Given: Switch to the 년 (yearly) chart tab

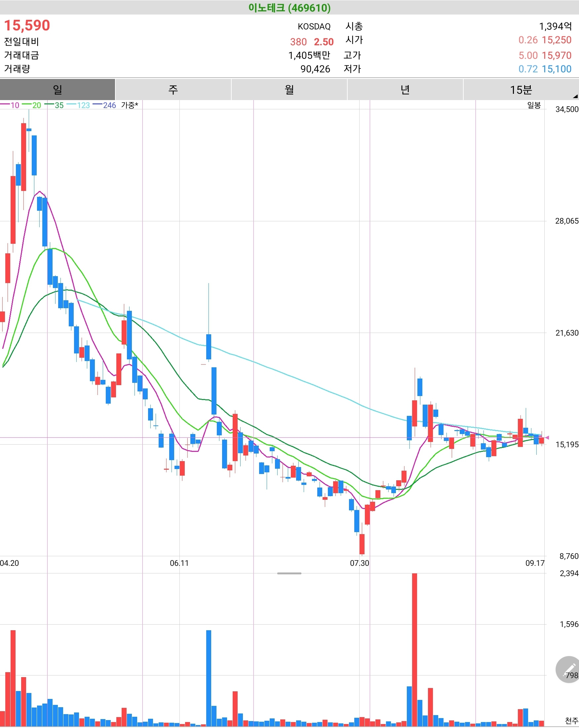Looking at the screenshot, I should click(405, 90).
